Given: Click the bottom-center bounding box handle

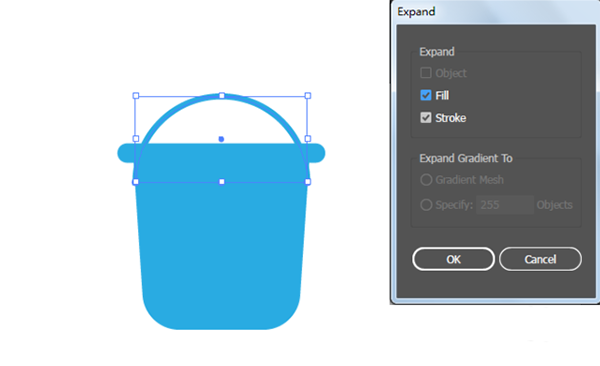Looking at the screenshot, I should click(222, 182).
